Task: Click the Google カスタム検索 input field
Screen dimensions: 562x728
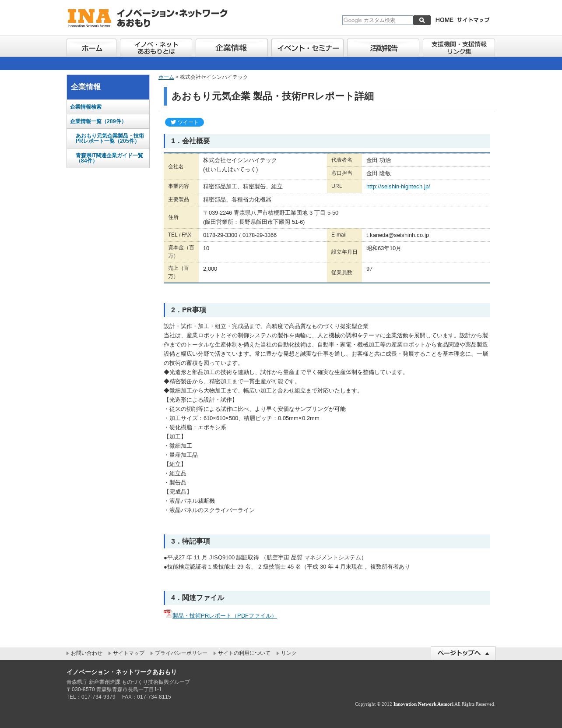Action: 378,20
